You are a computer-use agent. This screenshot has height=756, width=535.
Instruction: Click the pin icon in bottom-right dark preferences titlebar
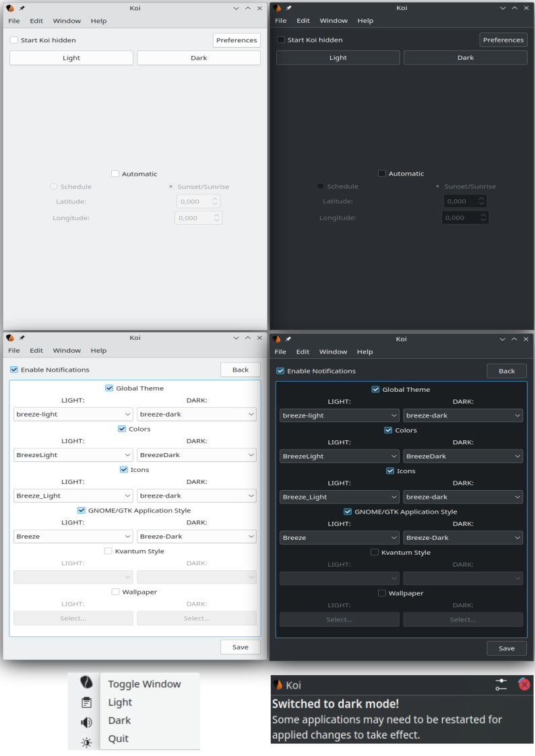288,339
